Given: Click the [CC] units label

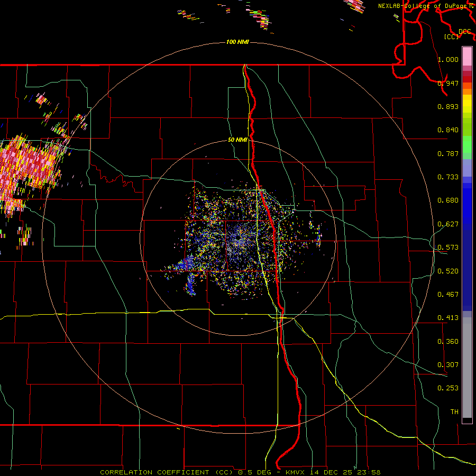Looking at the screenshot, I should pos(451,36).
